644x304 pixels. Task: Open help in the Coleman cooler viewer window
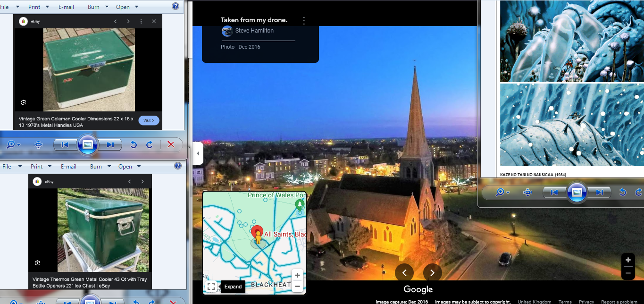click(176, 6)
